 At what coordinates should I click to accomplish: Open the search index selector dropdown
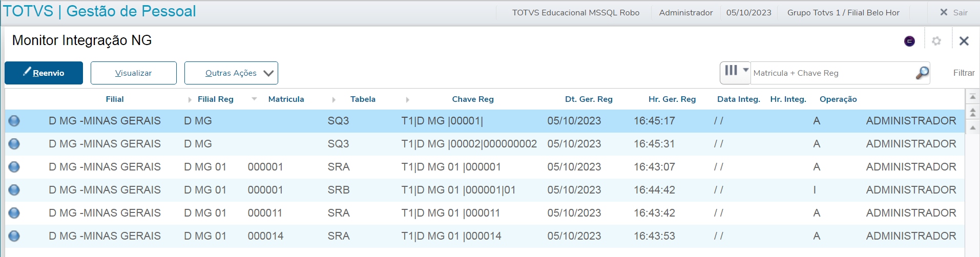point(735,73)
